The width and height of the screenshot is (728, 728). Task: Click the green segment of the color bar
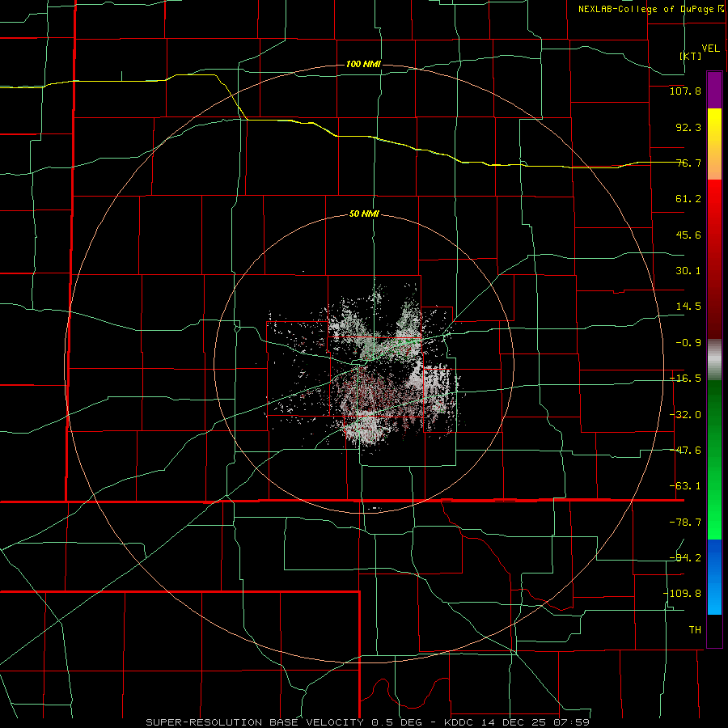pos(714,459)
